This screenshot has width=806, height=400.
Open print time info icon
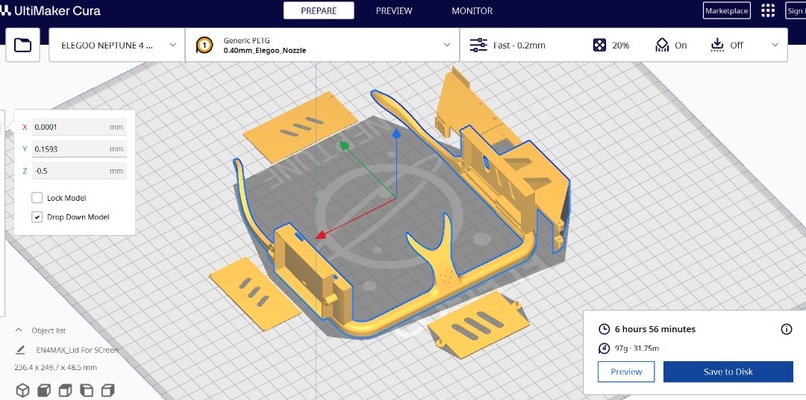(x=786, y=329)
